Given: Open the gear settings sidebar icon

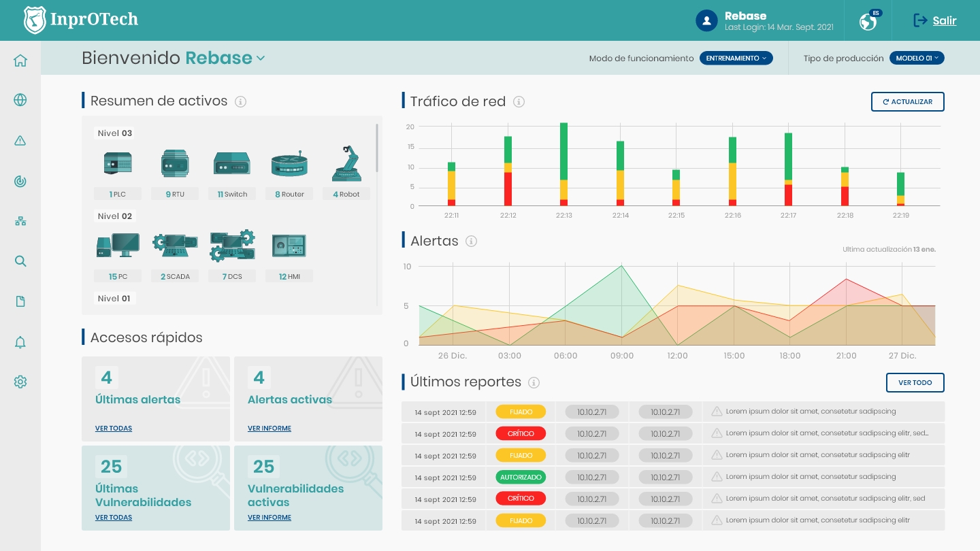Looking at the screenshot, I should point(20,382).
